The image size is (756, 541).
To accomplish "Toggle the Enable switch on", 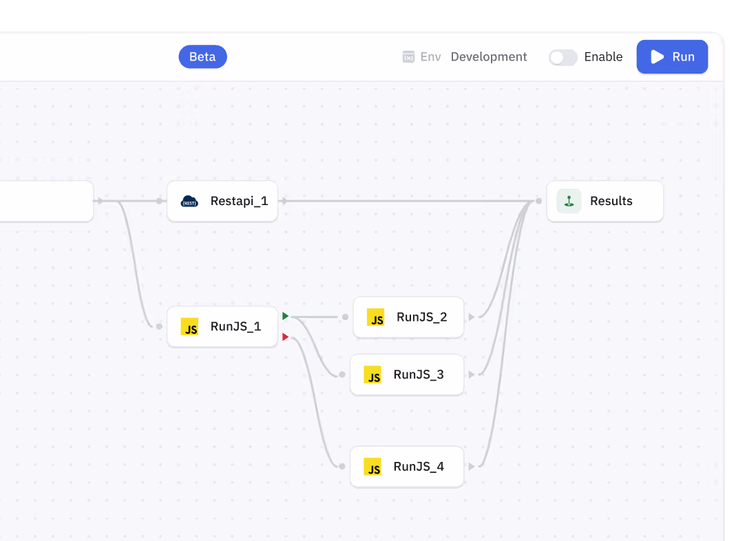I will click(x=563, y=57).
